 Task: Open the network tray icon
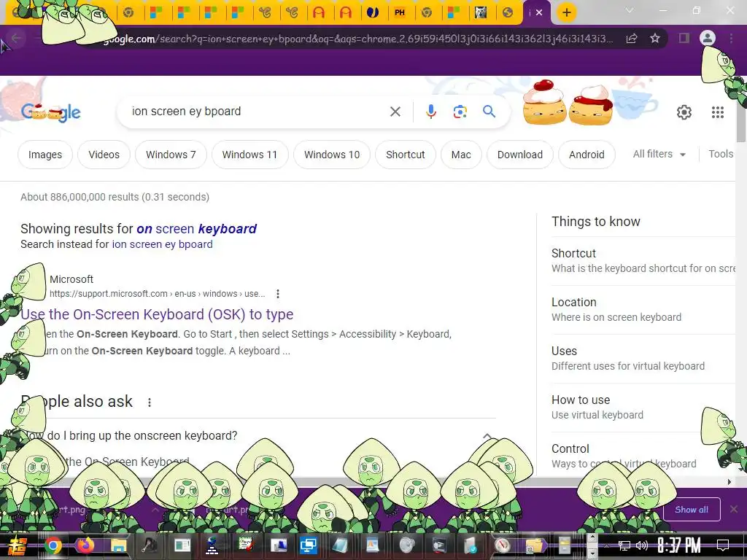624,545
